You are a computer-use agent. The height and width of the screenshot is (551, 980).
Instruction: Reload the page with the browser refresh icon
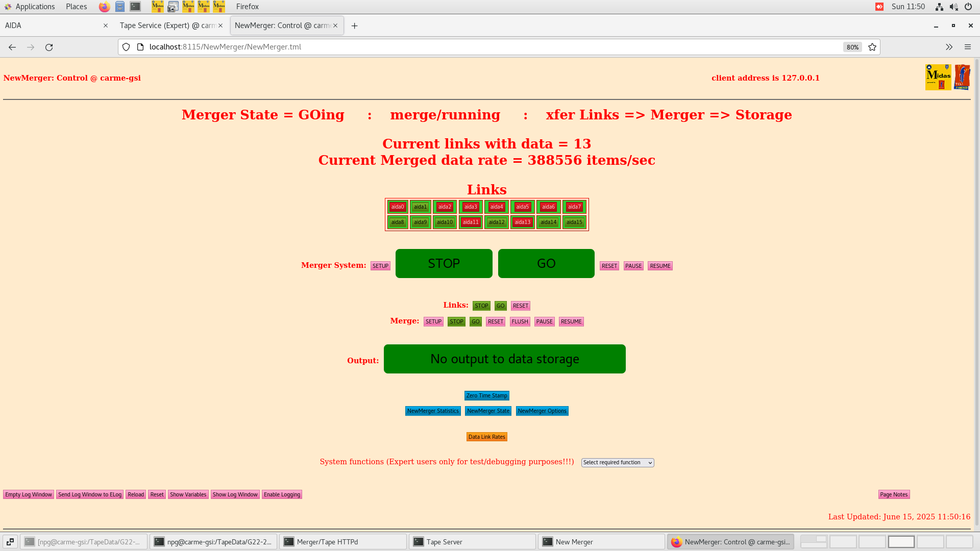click(49, 47)
